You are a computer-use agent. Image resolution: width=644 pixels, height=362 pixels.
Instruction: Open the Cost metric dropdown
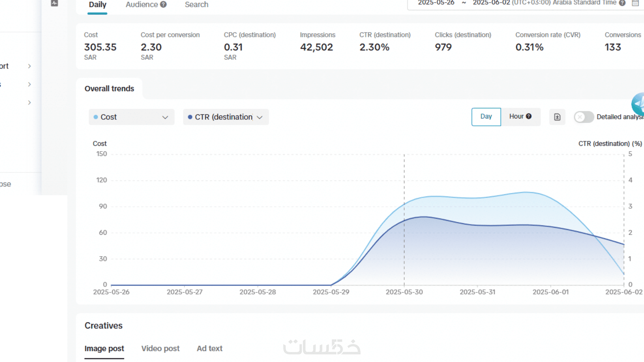click(x=131, y=117)
